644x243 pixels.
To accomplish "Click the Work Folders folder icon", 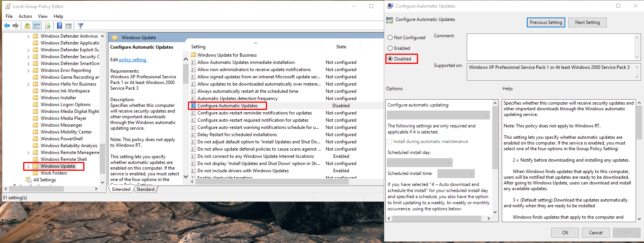I will (x=35, y=173).
